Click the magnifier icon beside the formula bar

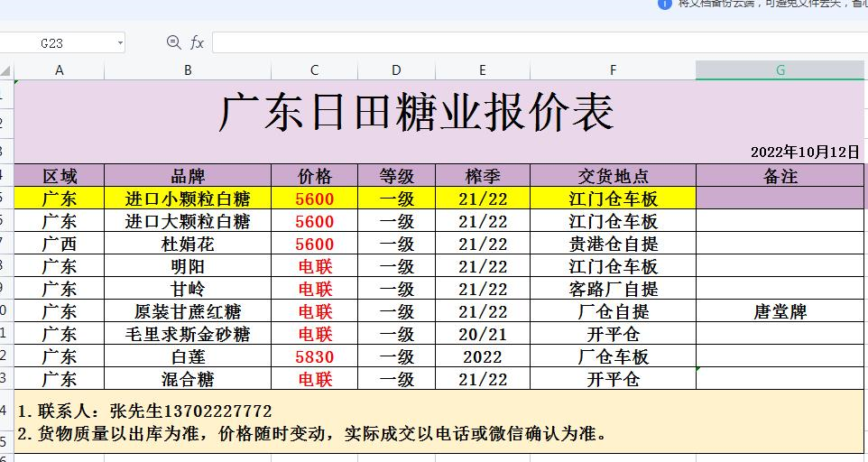174,42
